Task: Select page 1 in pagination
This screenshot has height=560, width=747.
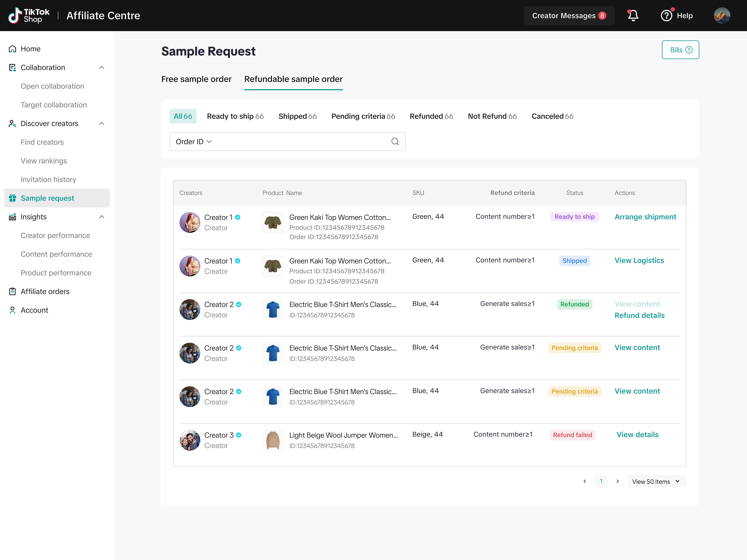Action: [x=601, y=481]
